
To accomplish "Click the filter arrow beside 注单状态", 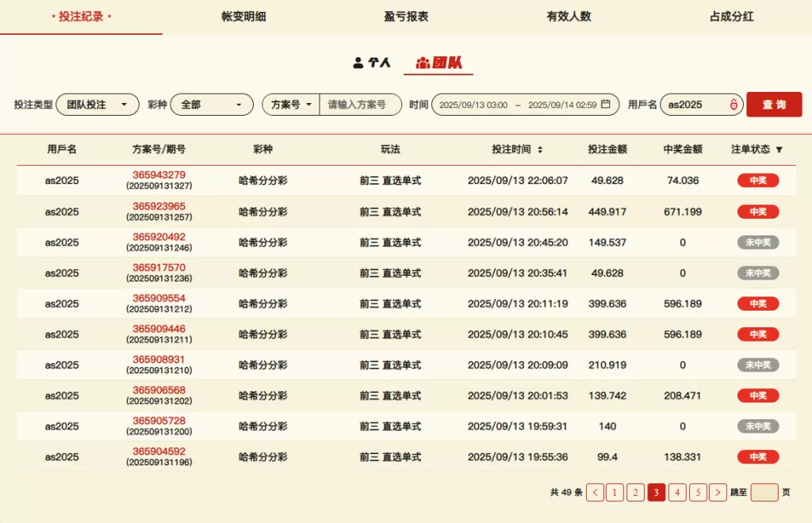I will (779, 150).
